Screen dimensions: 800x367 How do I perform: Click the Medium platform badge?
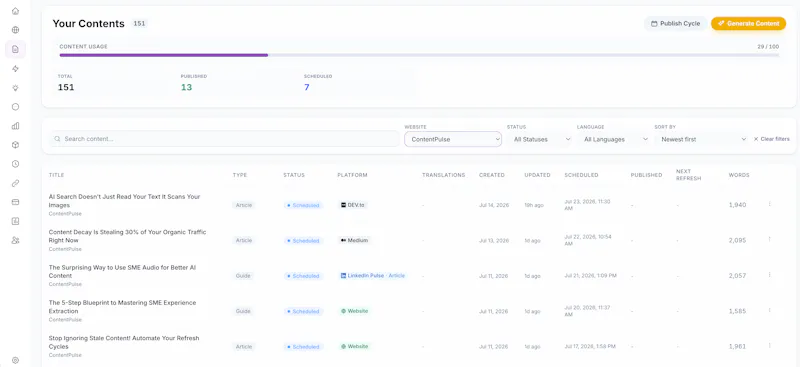click(354, 240)
